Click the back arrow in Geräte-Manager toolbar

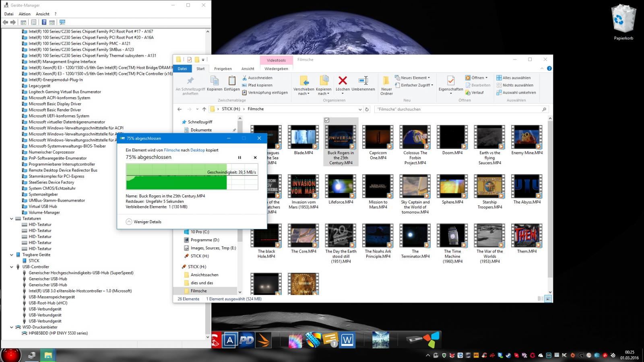point(5,22)
